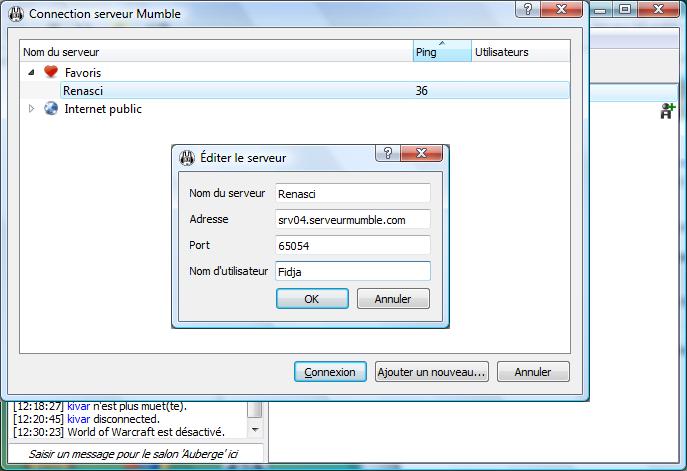687x471 pixels.
Task: Click the add-user icon in the background Mumble window
Action: pos(667,111)
